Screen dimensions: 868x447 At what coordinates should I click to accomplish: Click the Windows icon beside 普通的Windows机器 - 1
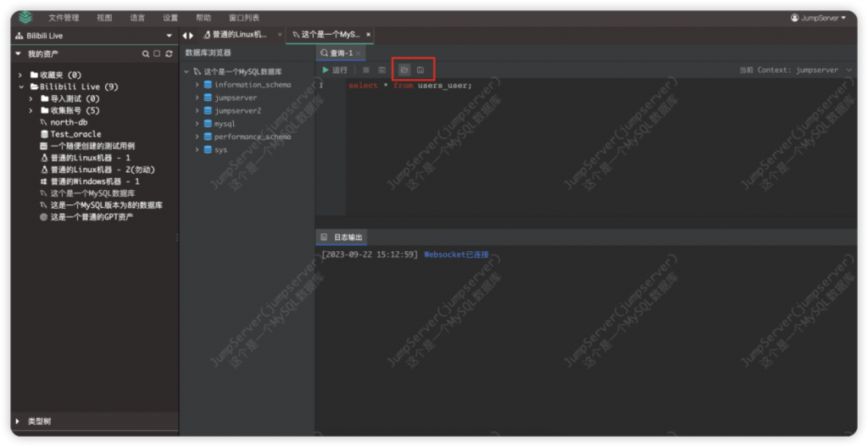pos(44,182)
